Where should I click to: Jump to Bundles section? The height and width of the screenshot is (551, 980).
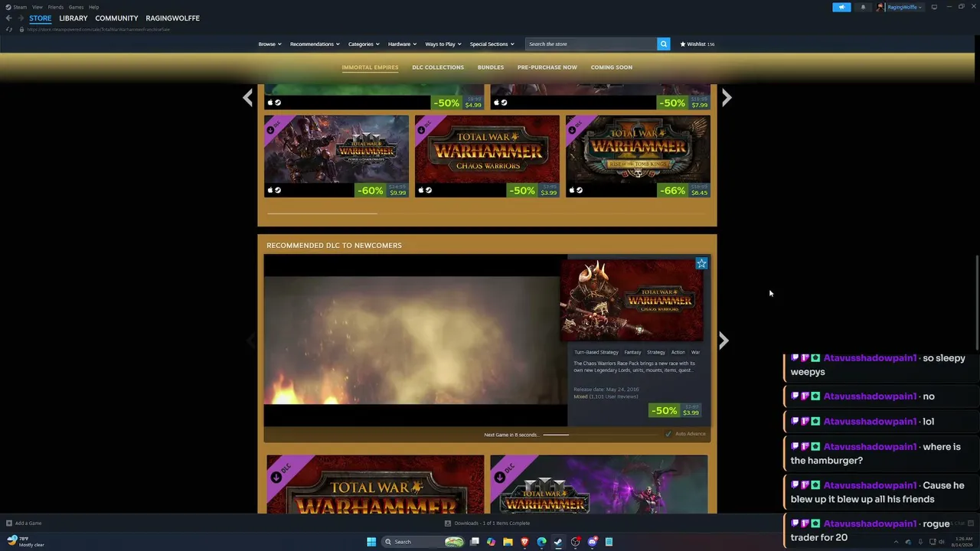pos(491,67)
